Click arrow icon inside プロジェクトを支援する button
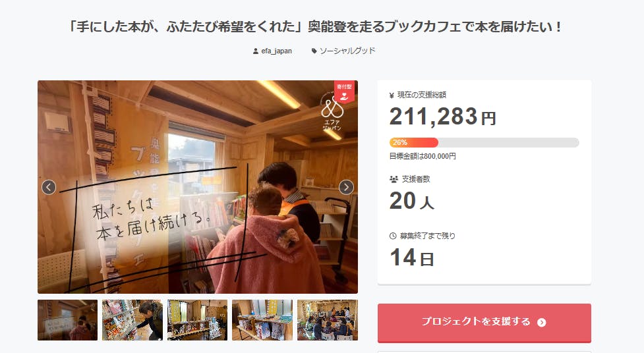644x353 pixels. coord(542,322)
